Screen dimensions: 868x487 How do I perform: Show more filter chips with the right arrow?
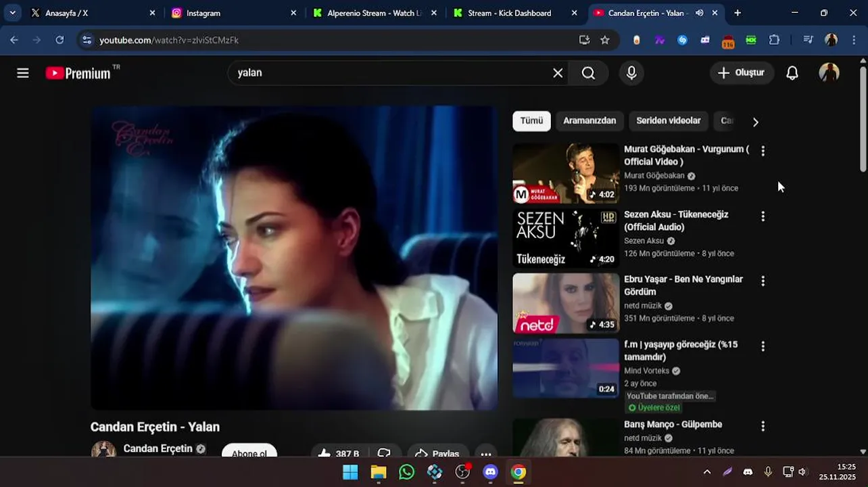tap(755, 122)
